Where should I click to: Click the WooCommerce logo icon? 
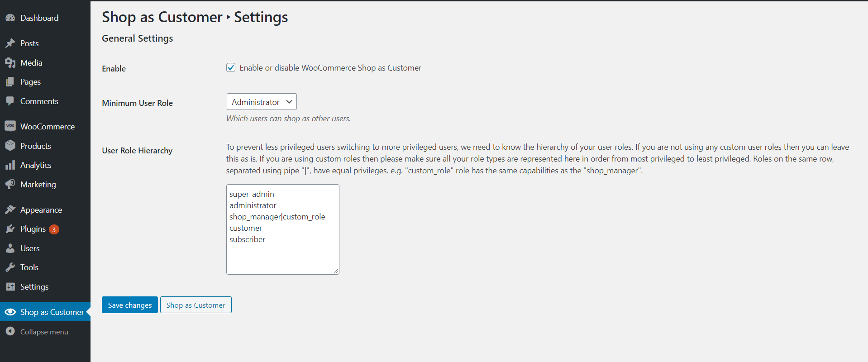[x=10, y=126]
